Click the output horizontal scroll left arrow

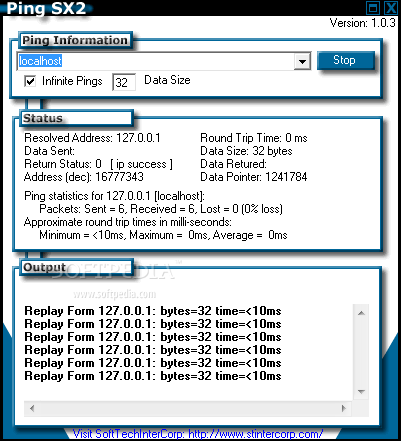coord(32,408)
